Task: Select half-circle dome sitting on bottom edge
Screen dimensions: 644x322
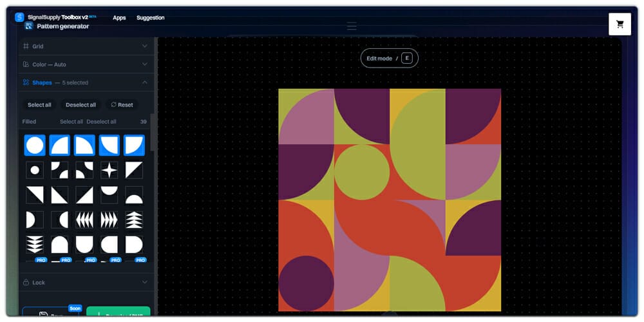Action: tap(135, 195)
